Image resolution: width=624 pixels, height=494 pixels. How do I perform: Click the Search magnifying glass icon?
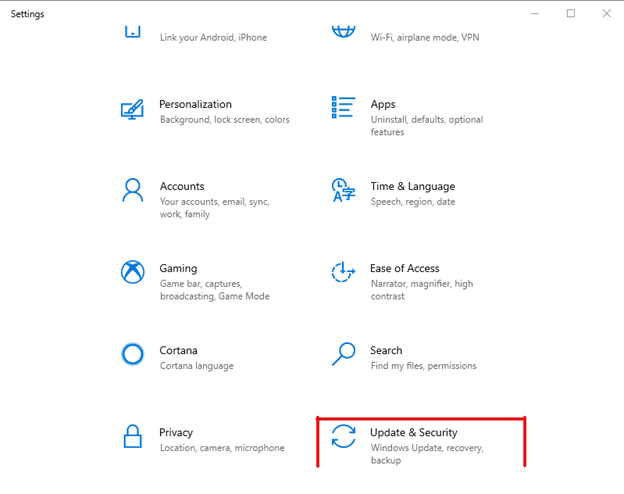click(343, 354)
